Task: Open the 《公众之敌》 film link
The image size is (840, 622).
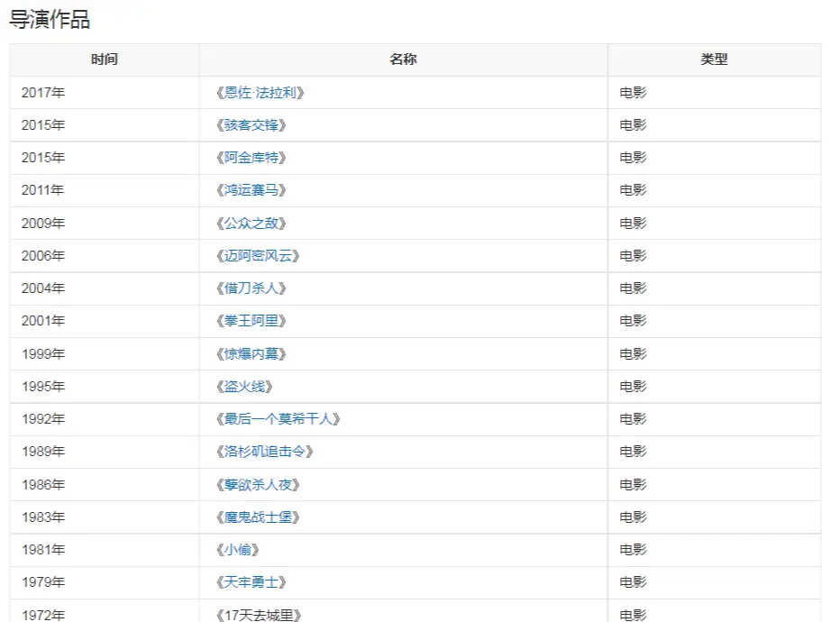Action: click(251, 223)
